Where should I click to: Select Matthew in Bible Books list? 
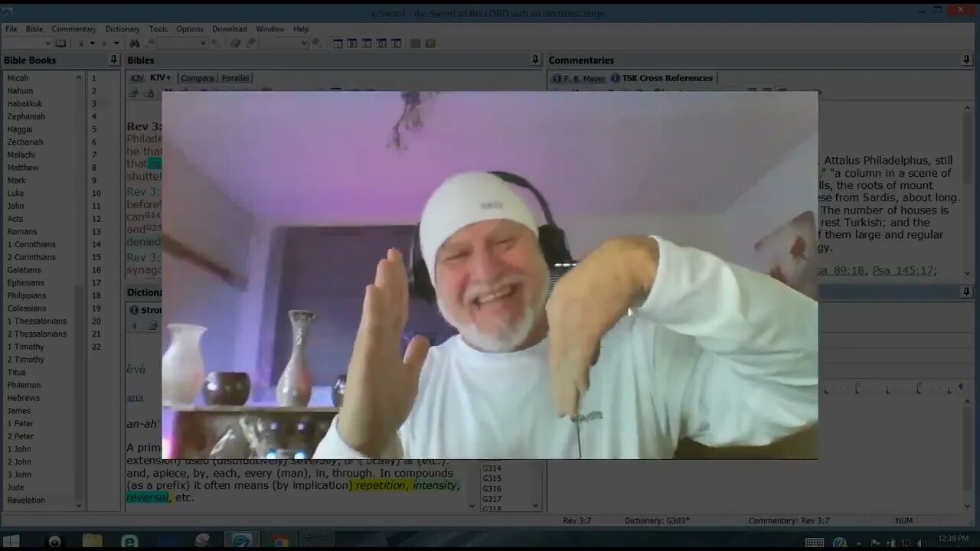pyautogui.click(x=23, y=168)
